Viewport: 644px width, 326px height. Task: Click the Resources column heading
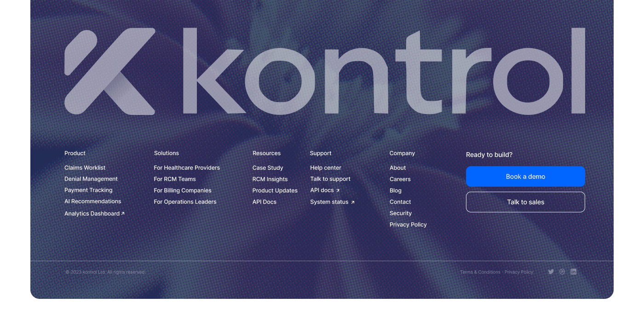[x=266, y=153]
